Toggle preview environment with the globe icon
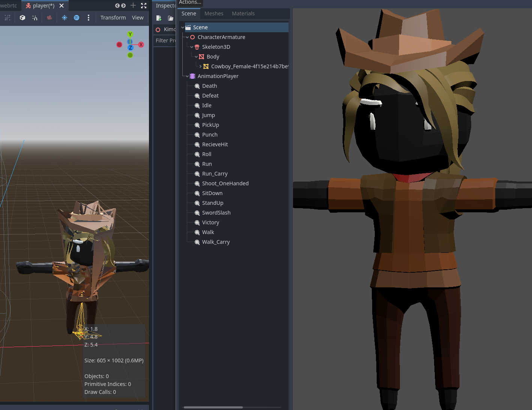 pos(77,18)
